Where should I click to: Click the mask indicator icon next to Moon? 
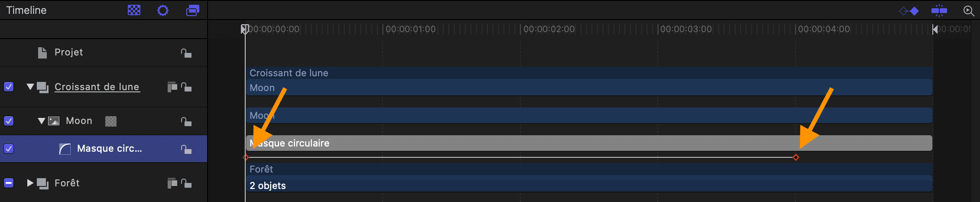(111, 121)
